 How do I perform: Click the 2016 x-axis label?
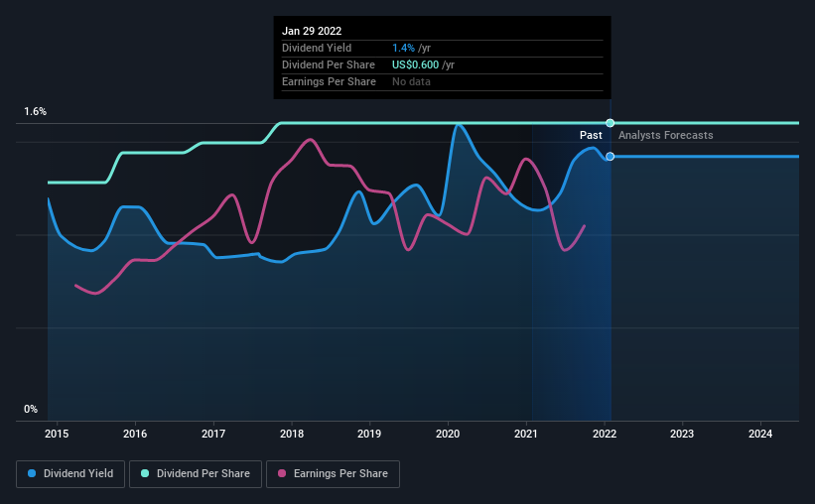coord(135,434)
